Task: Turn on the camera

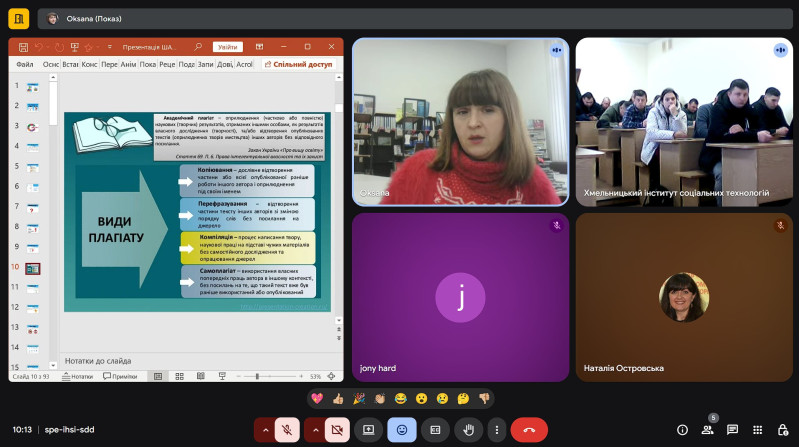Action: pyautogui.click(x=337, y=429)
